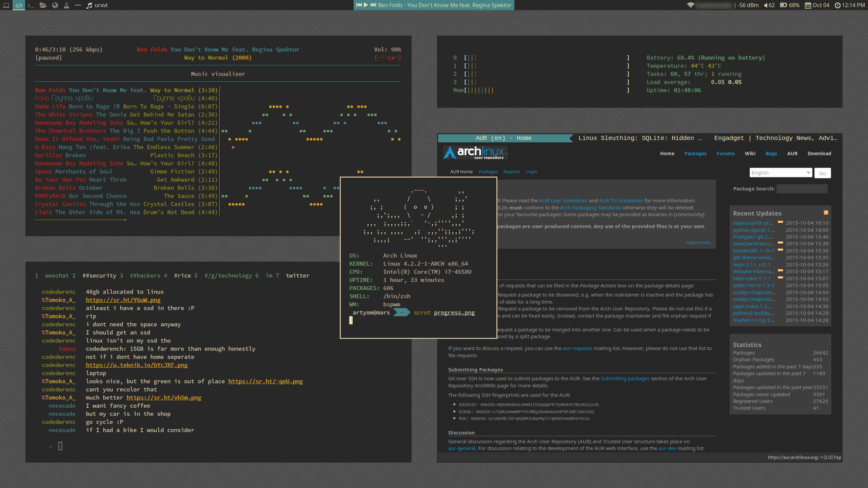The height and width of the screenshot is (488, 868).
Task: Click the RSS feed icon in Recent Updates
Action: [x=826, y=212]
